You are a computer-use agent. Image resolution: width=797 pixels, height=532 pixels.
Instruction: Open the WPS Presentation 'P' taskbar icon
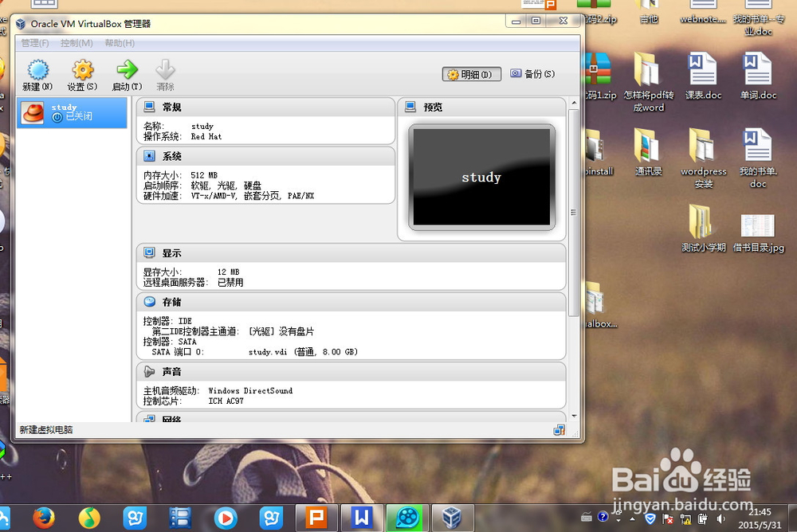click(316, 518)
